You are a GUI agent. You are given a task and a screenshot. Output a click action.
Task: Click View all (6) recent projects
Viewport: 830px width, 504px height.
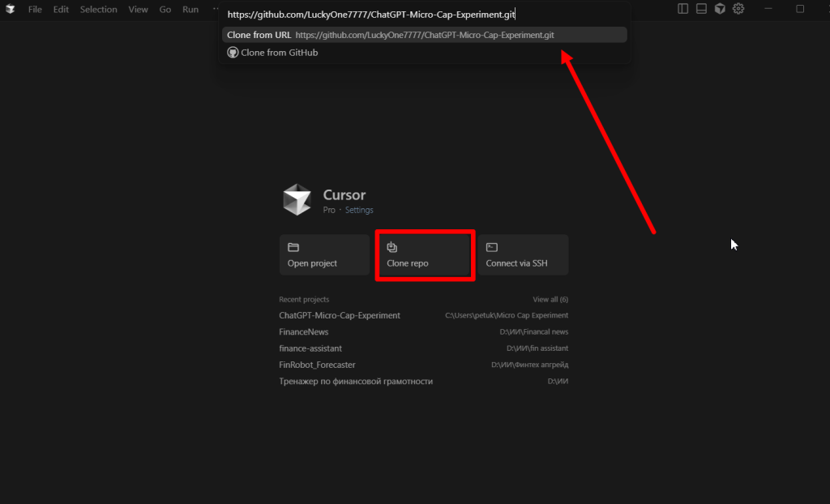550,300
